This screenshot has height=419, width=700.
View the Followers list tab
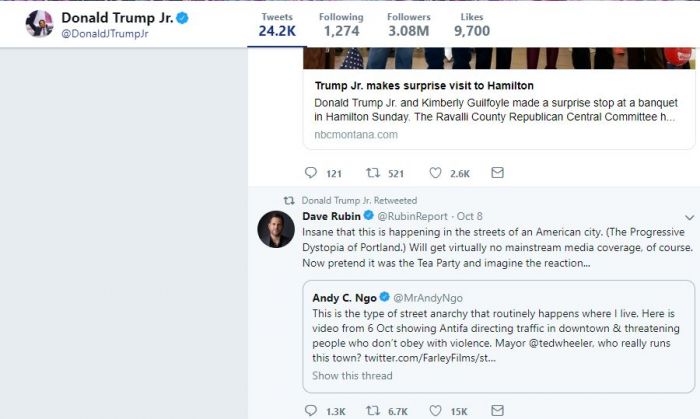click(410, 25)
